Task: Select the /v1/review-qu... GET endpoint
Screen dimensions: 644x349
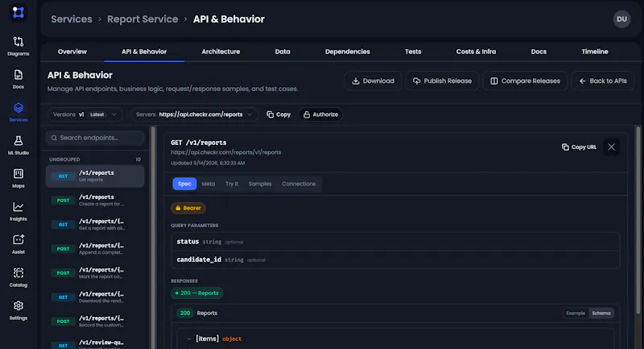Action: point(95,343)
